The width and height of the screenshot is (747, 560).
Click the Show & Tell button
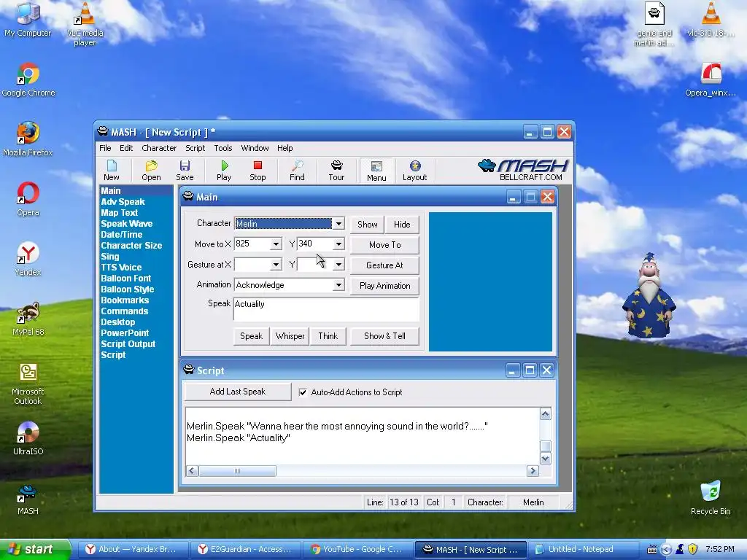pos(385,336)
